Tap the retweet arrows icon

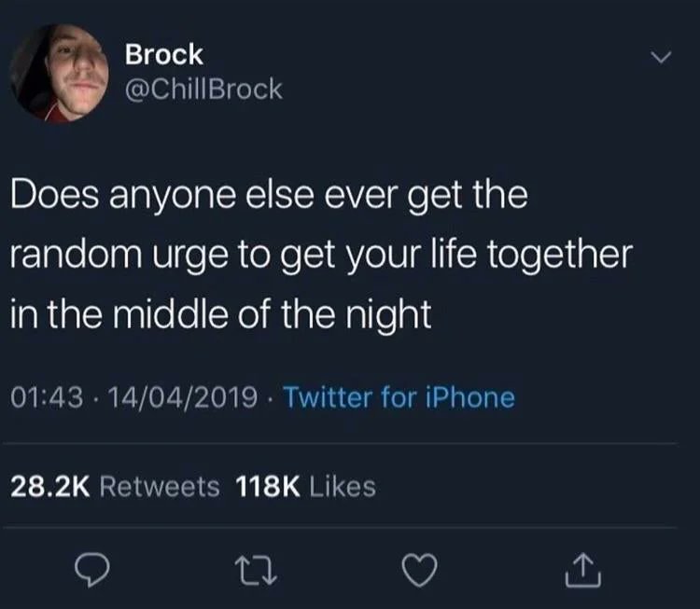pyautogui.click(x=256, y=570)
